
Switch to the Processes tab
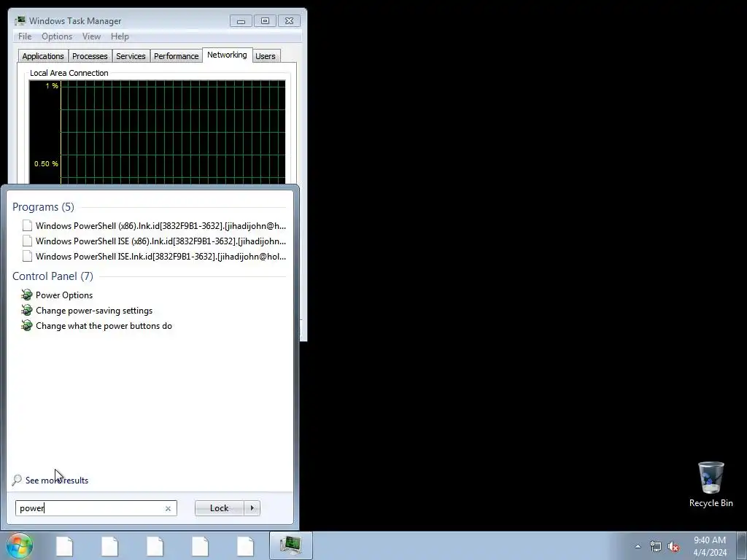click(90, 56)
